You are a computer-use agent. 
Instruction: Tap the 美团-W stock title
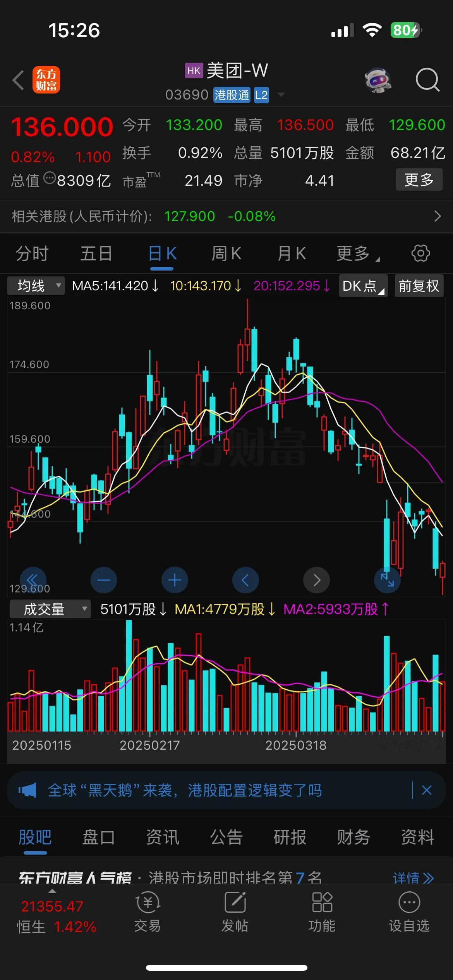click(x=237, y=71)
